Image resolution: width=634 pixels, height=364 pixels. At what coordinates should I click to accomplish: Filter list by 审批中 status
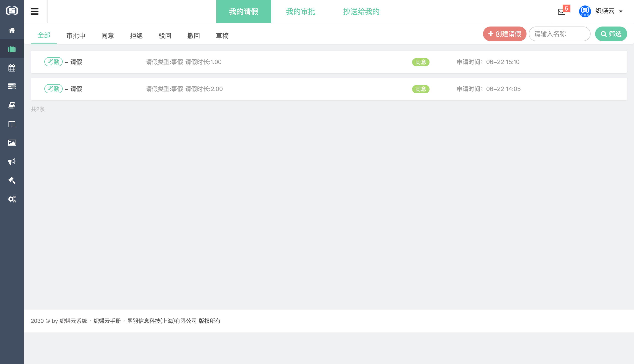point(76,35)
